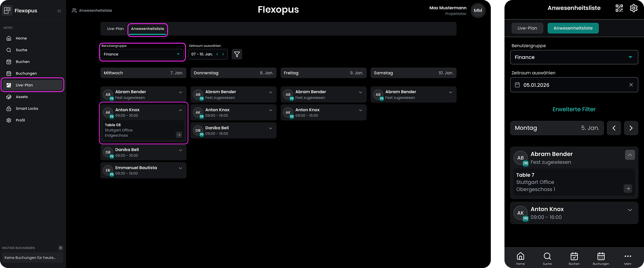Open Smart Locks in sidebar
The width and height of the screenshot is (644, 268).
tap(27, 109)
